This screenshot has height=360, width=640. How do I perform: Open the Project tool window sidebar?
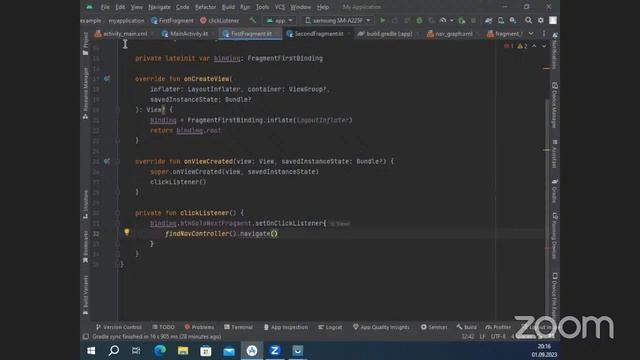(85, 43)
